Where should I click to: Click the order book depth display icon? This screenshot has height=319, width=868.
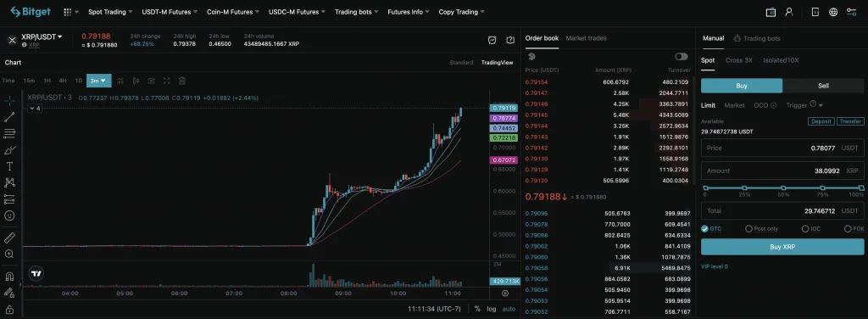pyautogui.click(x=531, y=57)
